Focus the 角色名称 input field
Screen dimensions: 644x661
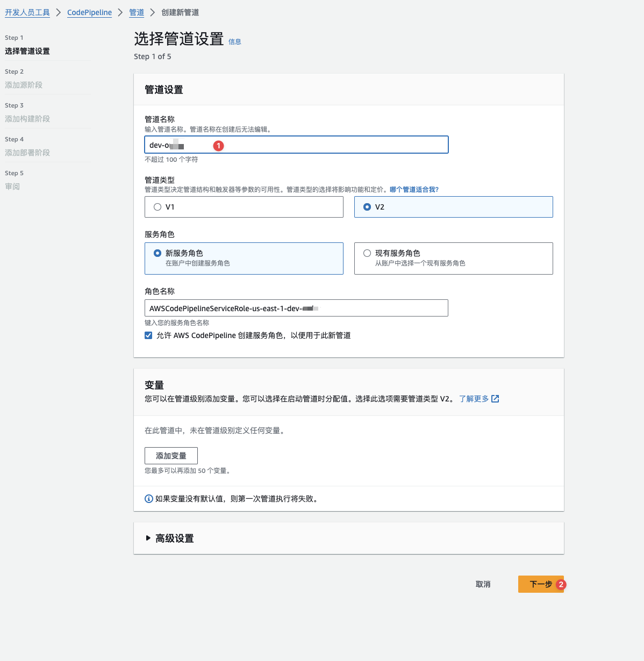296,308
